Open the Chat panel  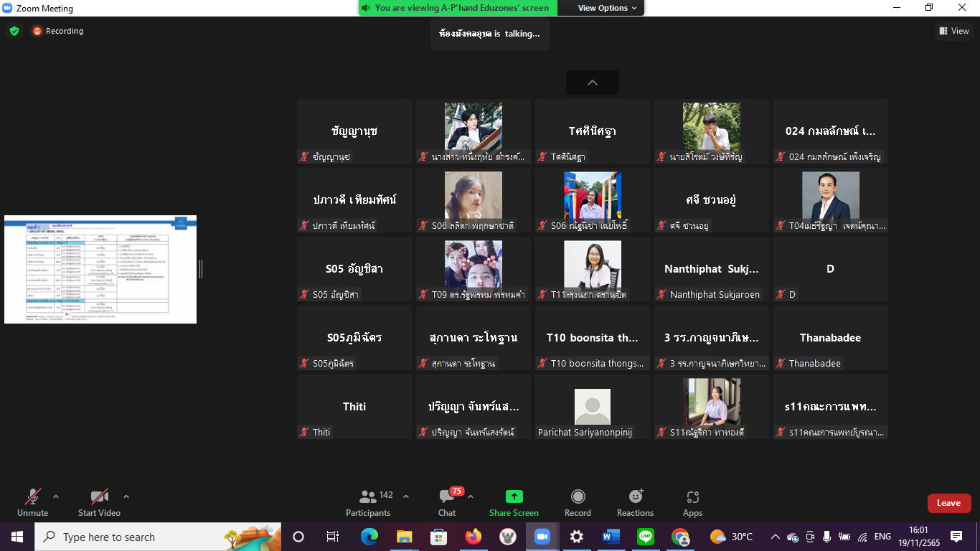coord(447,501)
